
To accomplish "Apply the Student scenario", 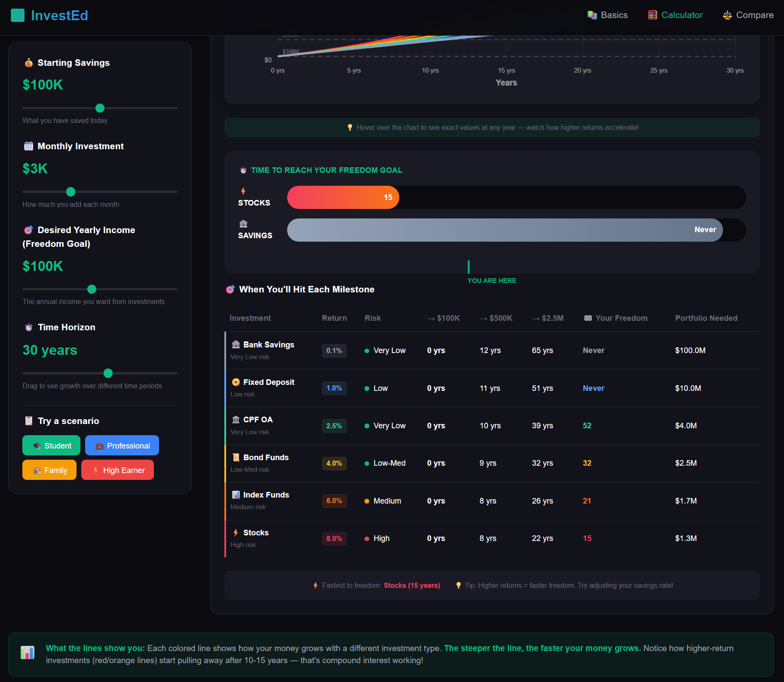I will click(x=51, y=445).
